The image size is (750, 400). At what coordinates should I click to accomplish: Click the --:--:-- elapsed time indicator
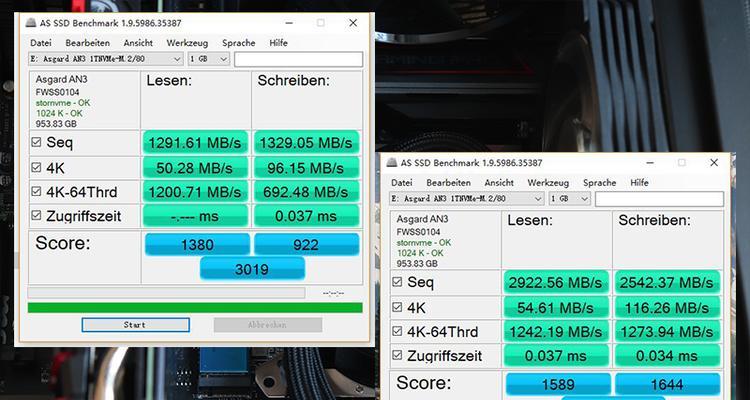coord(333,293)
